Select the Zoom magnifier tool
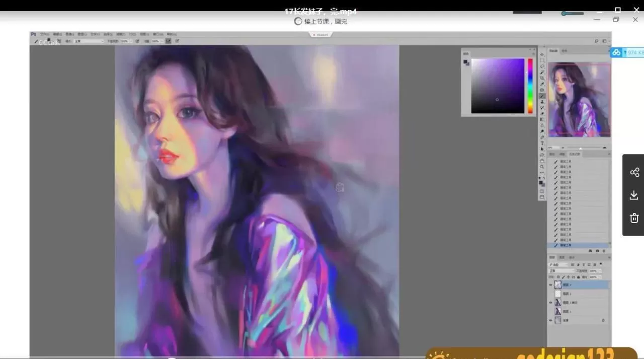The width and height of the screenshot is (644, 359). [542, 167]
